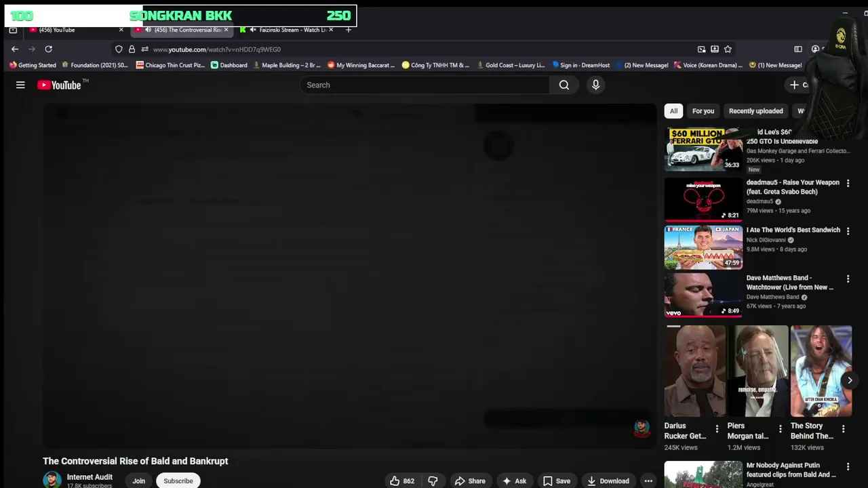868x488 pixels.
Task: Reload the page with the refresh icon
Action: (x=48, y=49)
